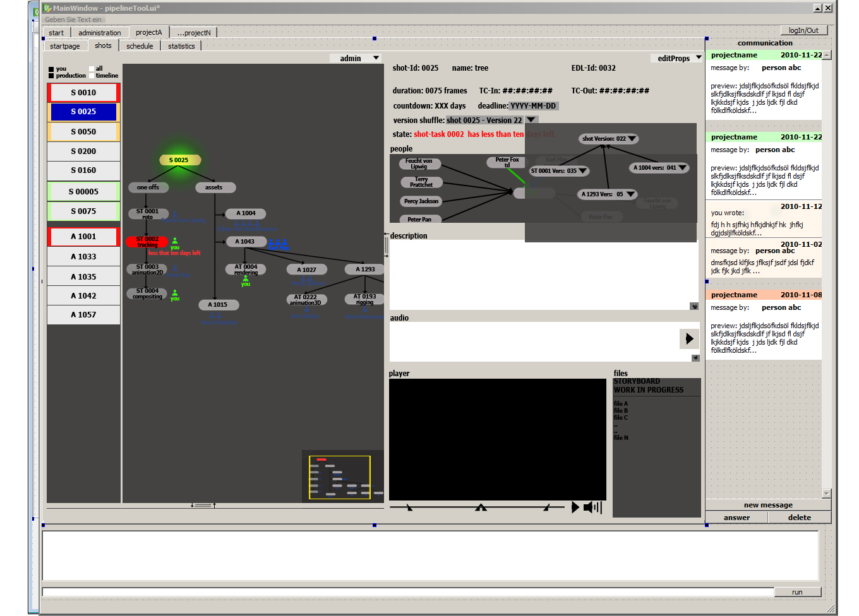
Task: Select the 'assets' graph node
Action: click(214, 187)
